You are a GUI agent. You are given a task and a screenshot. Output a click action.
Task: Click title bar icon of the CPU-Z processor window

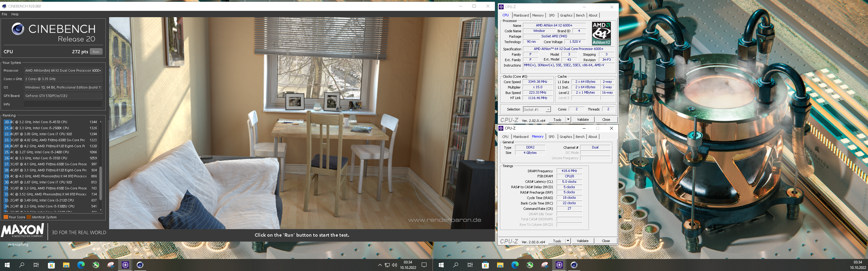tap(501, 7)
